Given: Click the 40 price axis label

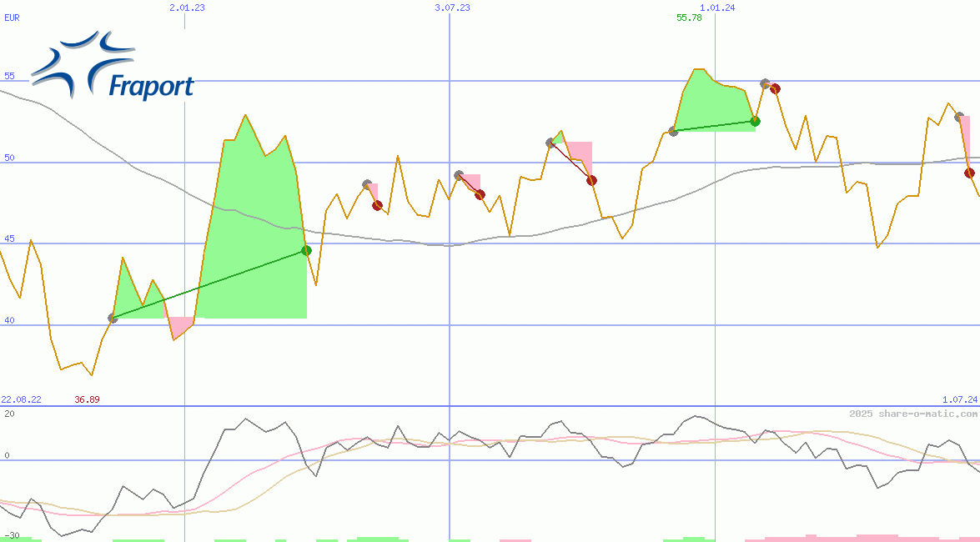Looking at the screenshot, I should pyautogui.click(x=8, y=321).
